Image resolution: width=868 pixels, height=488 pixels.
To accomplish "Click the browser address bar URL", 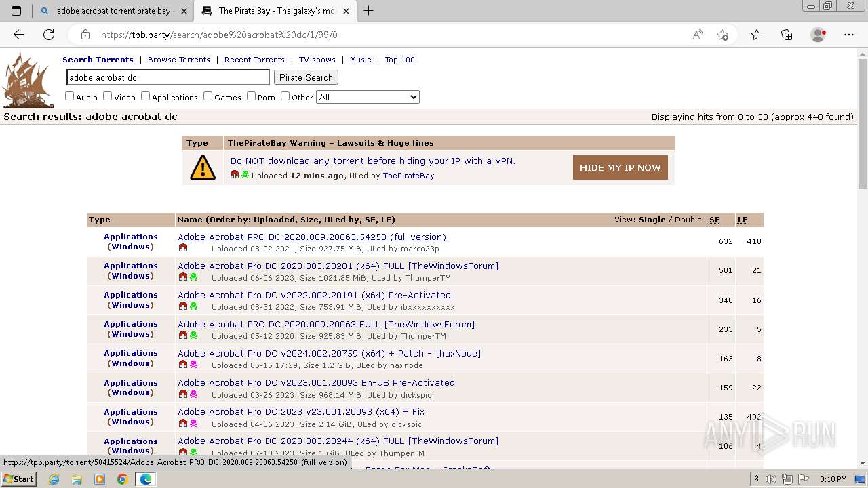I will coord(219,35).
